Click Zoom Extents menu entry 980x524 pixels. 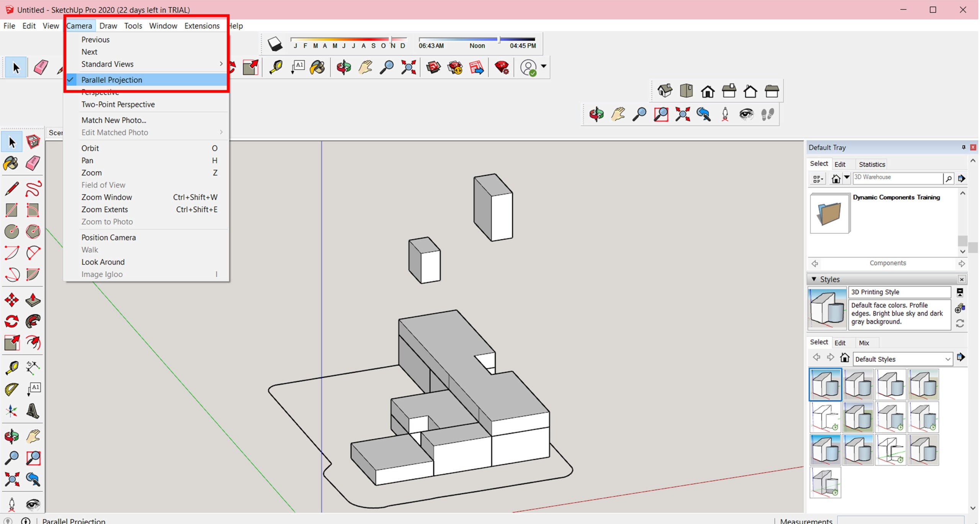[x=105, y=210]
